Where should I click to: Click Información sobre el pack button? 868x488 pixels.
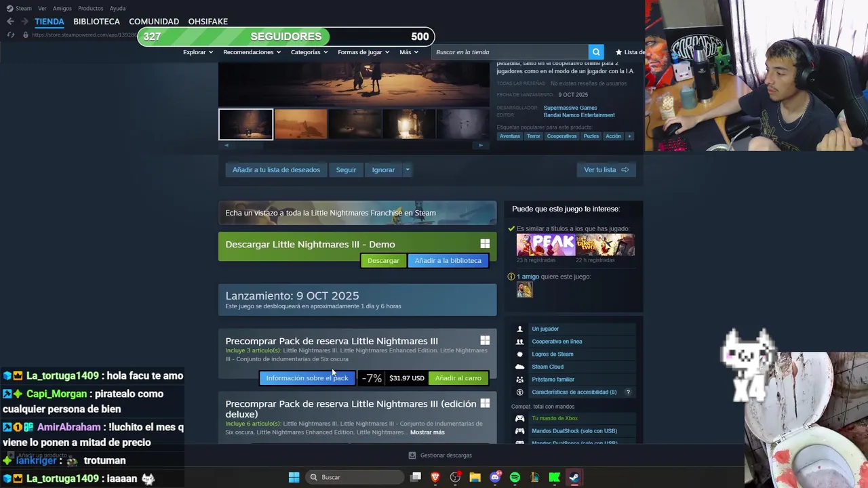pyautogui.click(x=307, y=378)
